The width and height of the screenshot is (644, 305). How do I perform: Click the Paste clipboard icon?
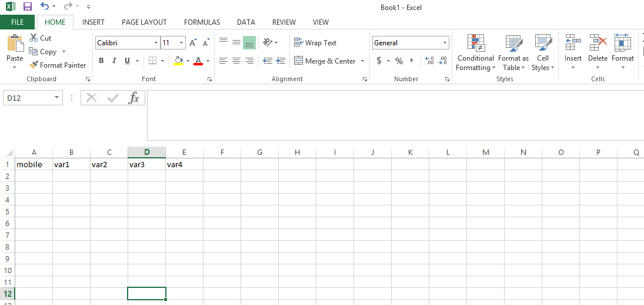[x=15, y=43]
